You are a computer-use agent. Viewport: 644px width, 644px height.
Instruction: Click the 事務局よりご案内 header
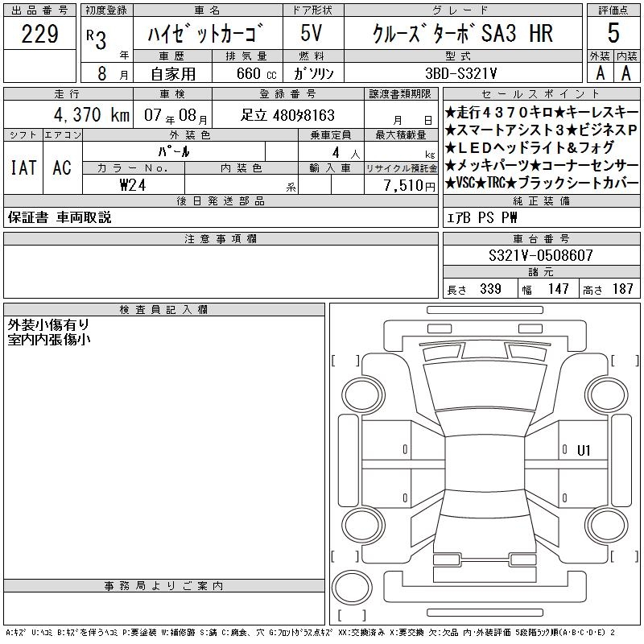(164, 586)
